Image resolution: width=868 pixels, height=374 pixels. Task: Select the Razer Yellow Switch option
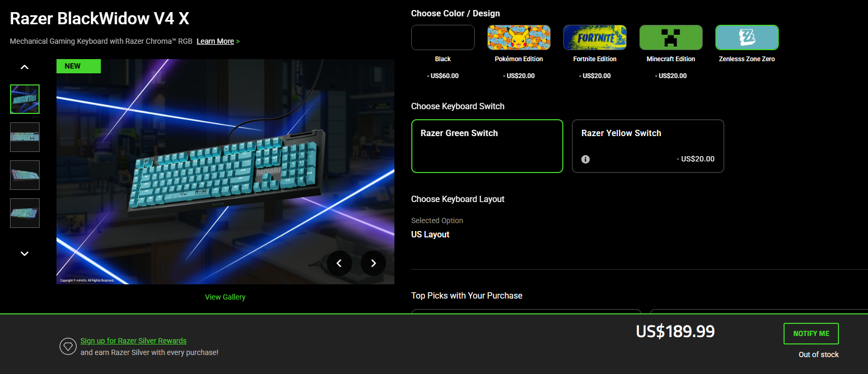pyautogui.click(x=648, y=146)
